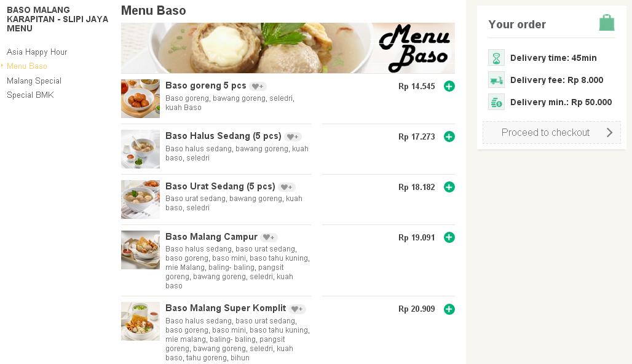Click the Menu Baso banner image
Image resolution: width=632 pixels, height=364 pixels.
coord(288,48)
